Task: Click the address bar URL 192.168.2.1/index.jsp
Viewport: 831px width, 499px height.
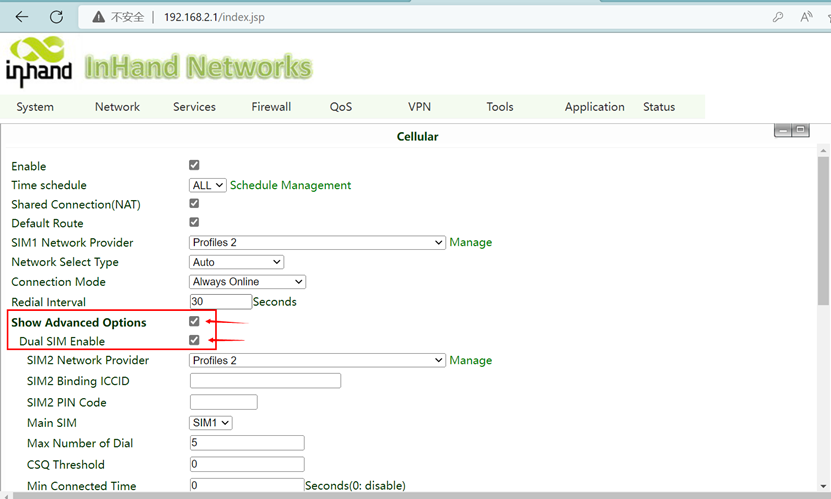Action: [x=214, y=17]
